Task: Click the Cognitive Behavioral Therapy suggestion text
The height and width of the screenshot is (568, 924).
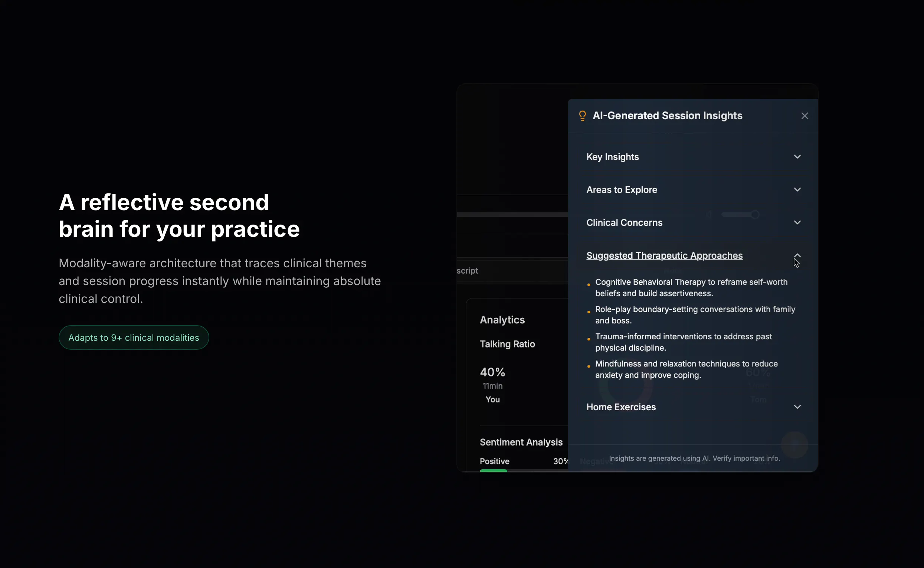Action: click(x=691, y=288)
